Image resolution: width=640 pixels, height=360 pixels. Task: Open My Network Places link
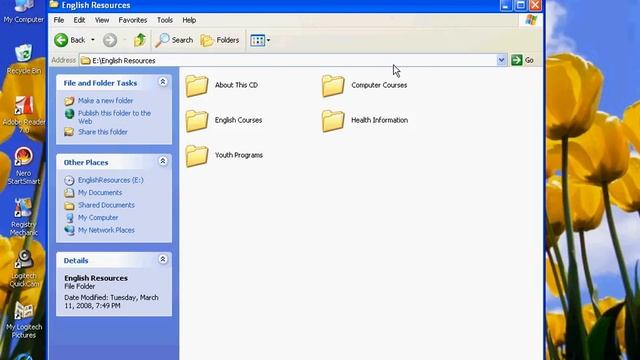click(106, 230)
